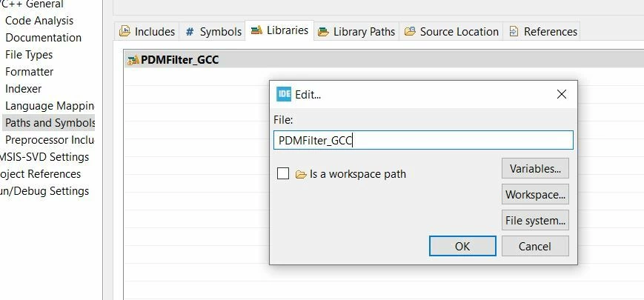This screenshot has height=300, width=644.
Task: Switch to the Library Paths tab
Action: (x=356, y=32)
